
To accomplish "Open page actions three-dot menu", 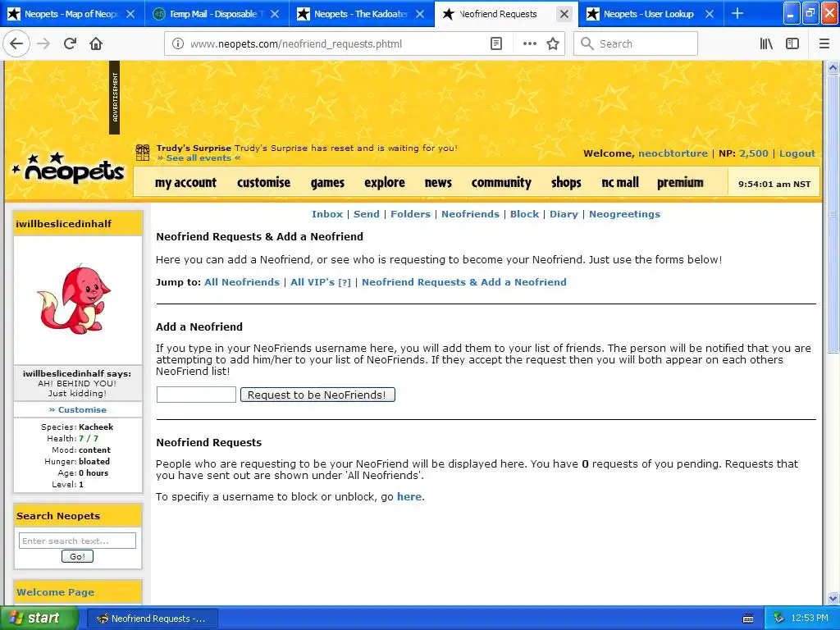I will pos(529,44).
